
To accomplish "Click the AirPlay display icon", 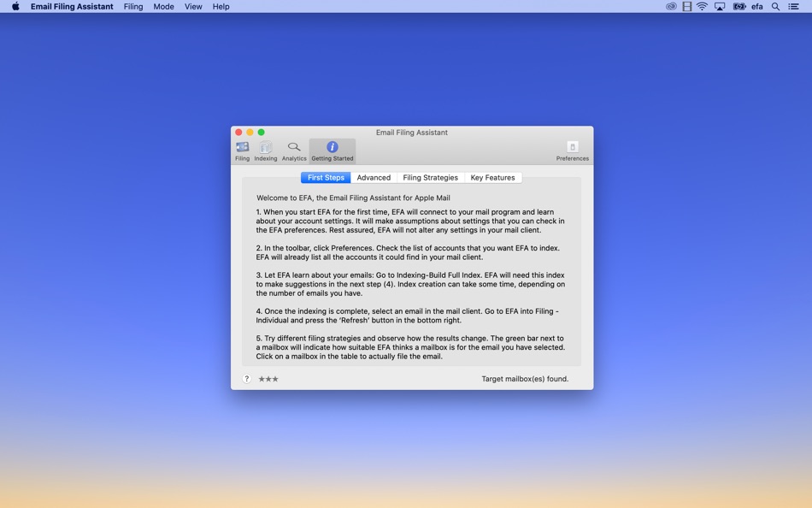I will 720,6.
